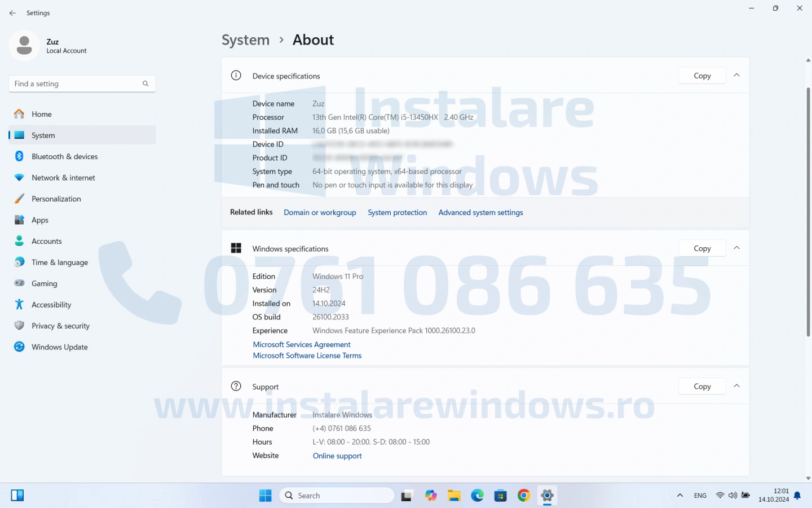The image size is (812, 508).
Task: Open Network & internet settings icon
Action: [19, 178]
